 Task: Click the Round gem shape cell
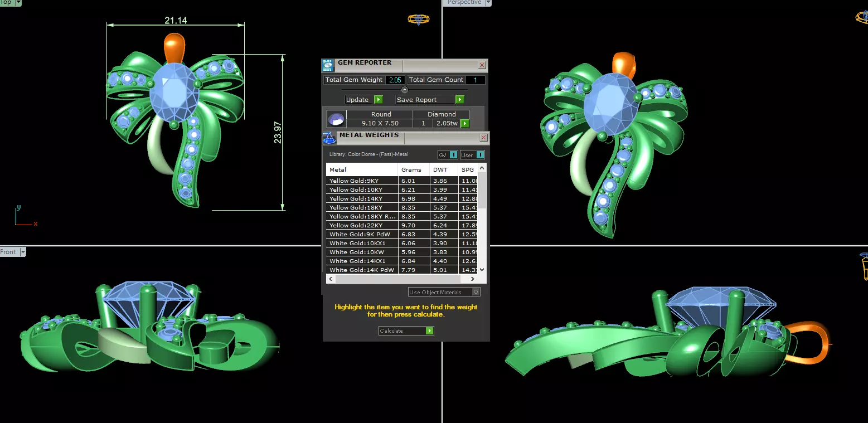[381, 114]
